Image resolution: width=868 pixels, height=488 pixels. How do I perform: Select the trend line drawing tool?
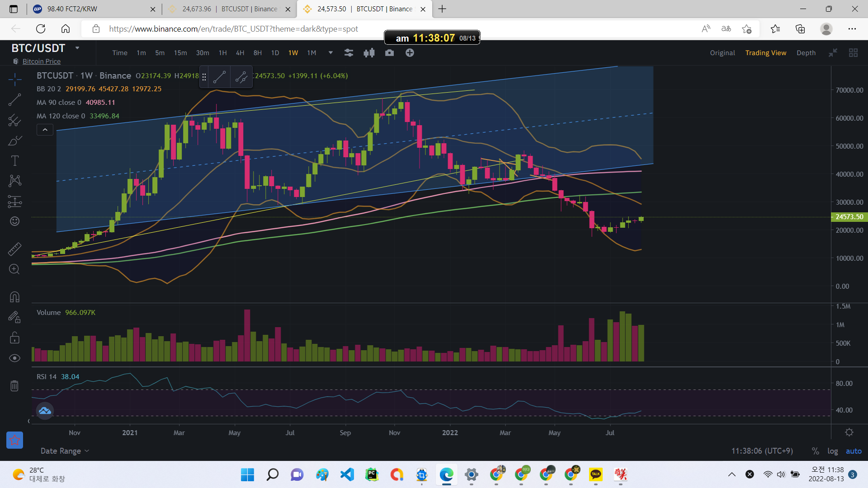(14, 100)
